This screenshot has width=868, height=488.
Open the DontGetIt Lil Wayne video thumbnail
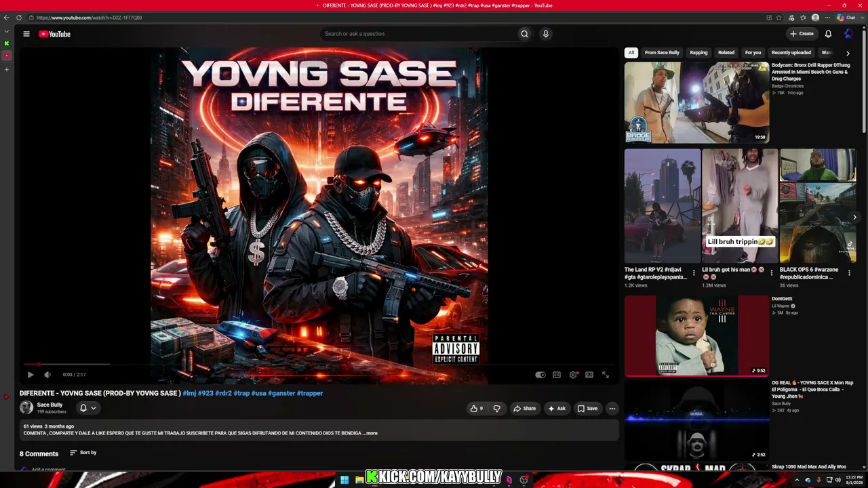pos(696,335)
